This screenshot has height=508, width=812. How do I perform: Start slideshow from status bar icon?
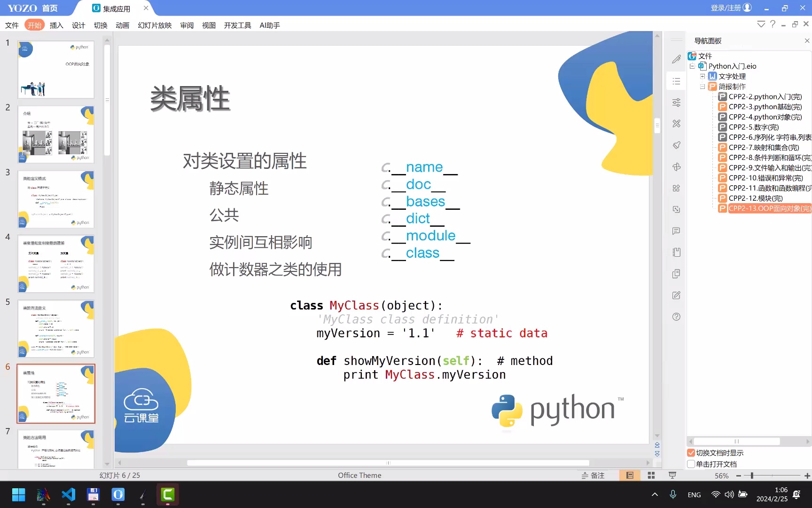point(672,476)
